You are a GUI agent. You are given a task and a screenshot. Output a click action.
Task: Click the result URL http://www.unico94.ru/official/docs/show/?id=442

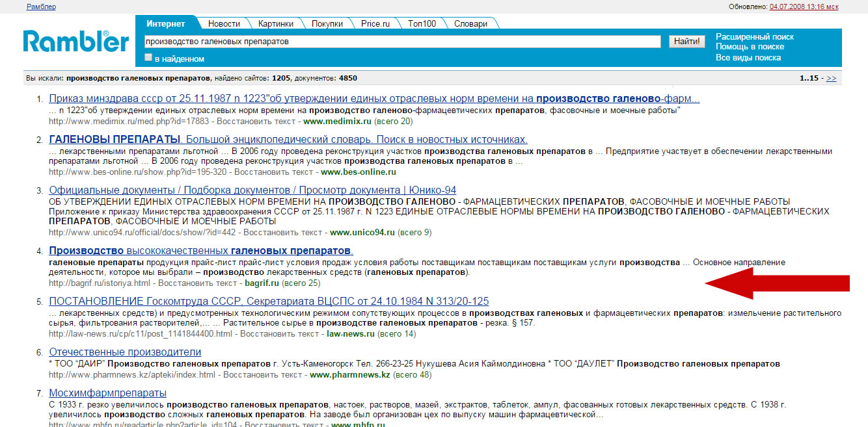point(142,233)
